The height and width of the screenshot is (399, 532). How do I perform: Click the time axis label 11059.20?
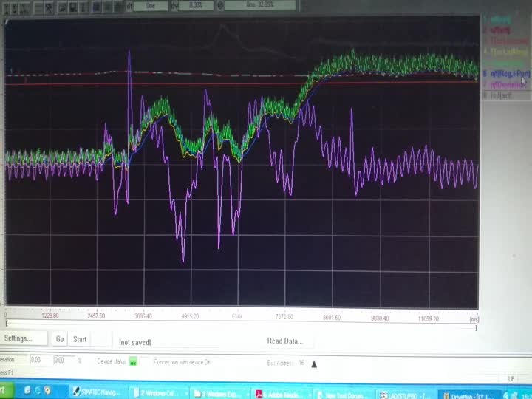pos(428,318)
